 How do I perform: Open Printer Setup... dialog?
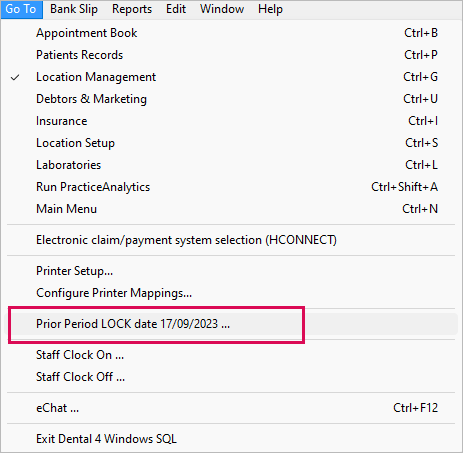[232, 271]
